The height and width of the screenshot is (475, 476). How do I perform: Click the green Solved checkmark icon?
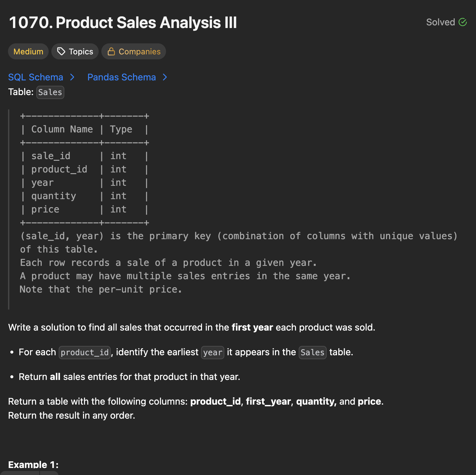pos(463,22)
